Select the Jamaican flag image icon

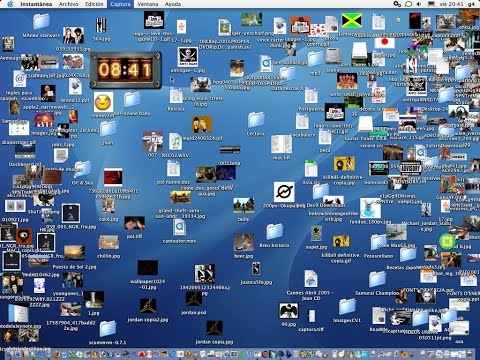pos(351,21)
